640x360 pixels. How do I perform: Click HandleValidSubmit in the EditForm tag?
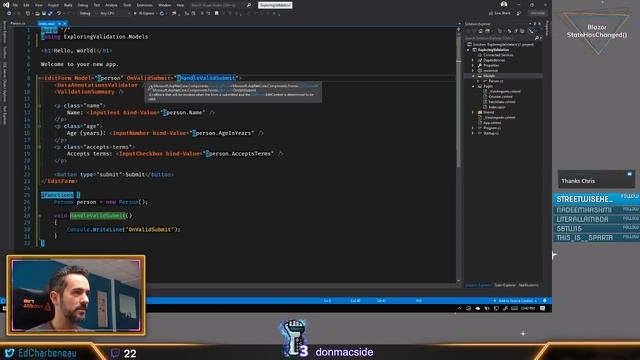point(207,78)
